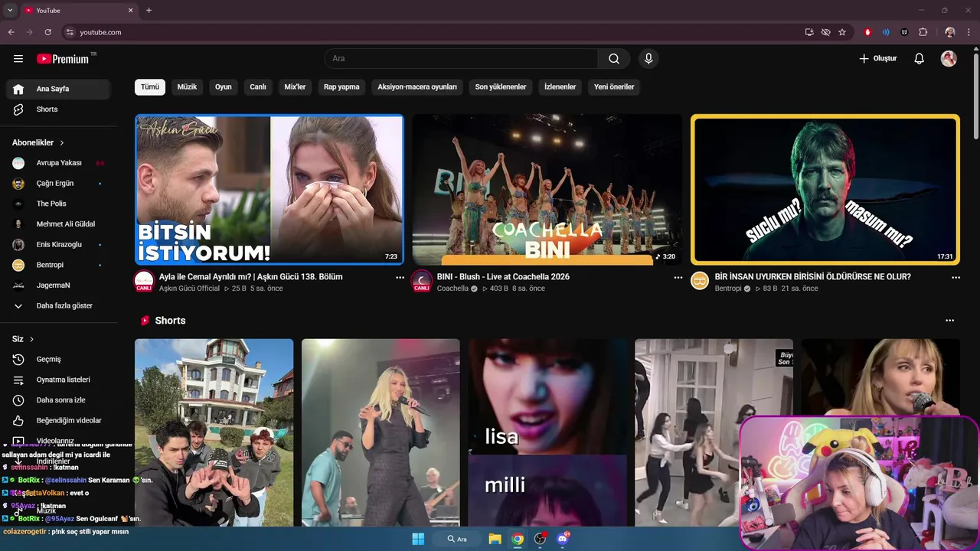Open a new browser tab

click(x=149, y=10)
